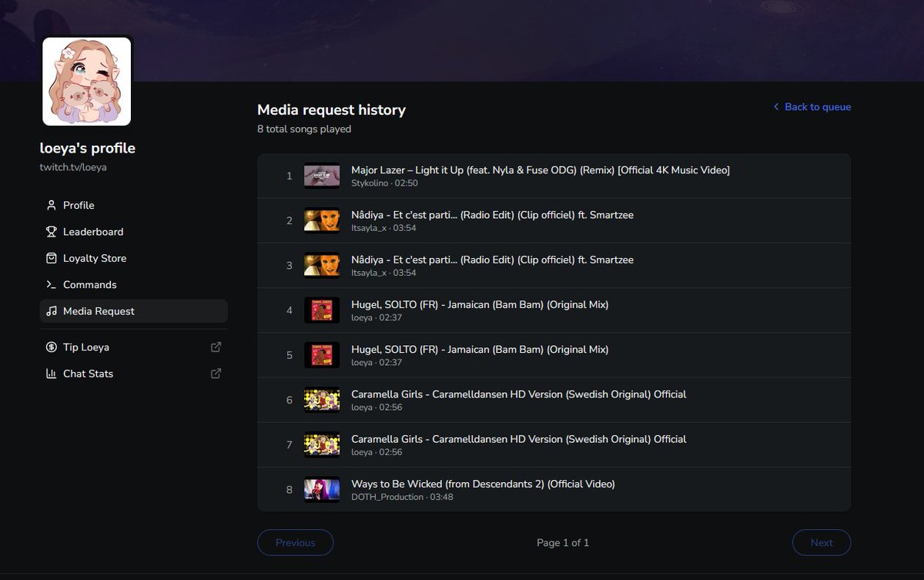Open the Leaderboard menu item
This screenshot has height=580, width=924.
(x=134, y=232)
